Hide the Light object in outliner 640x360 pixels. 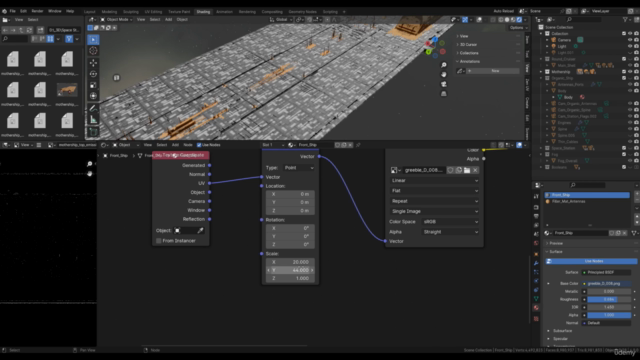[x=630, y=46]
